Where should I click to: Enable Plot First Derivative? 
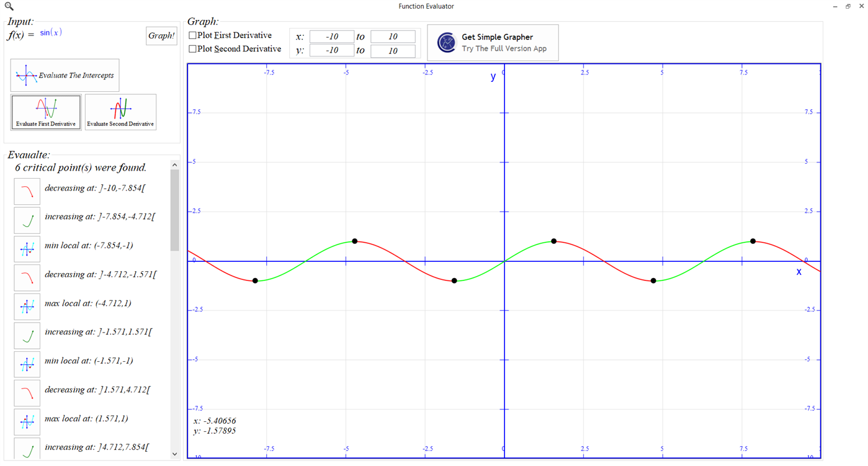tap(192, 35)
